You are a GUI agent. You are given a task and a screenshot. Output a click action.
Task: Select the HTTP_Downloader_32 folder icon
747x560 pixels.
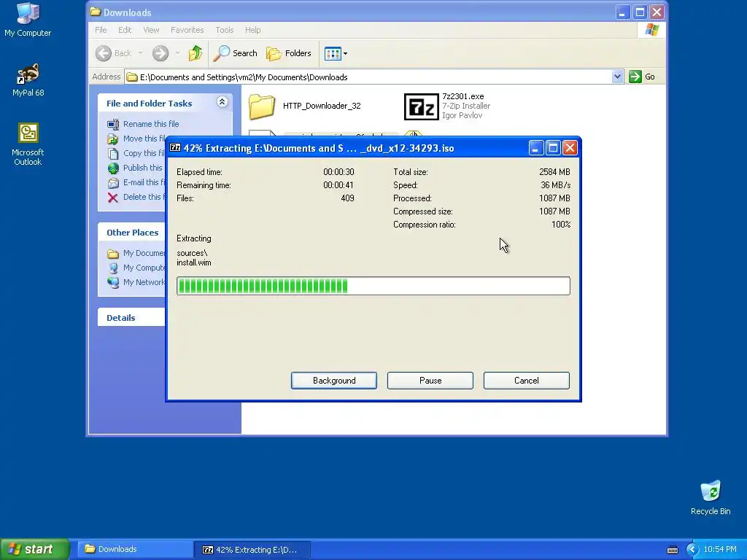point(262,106)
